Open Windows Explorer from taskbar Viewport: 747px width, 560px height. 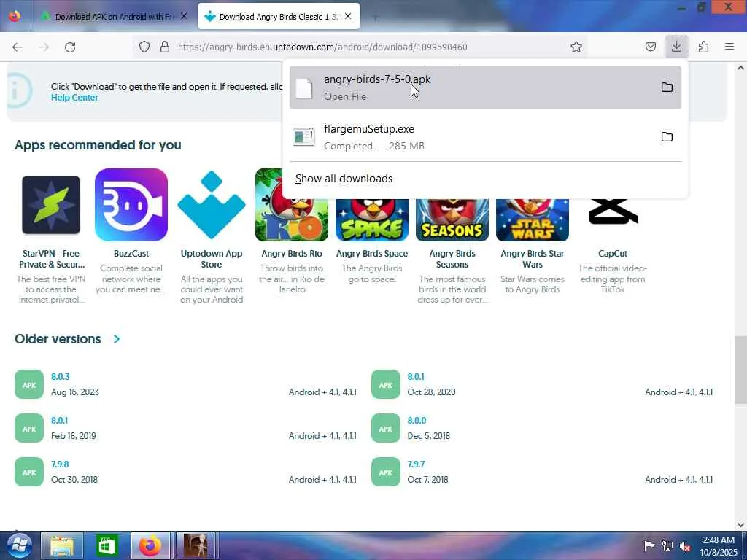[x=62, y=545]
